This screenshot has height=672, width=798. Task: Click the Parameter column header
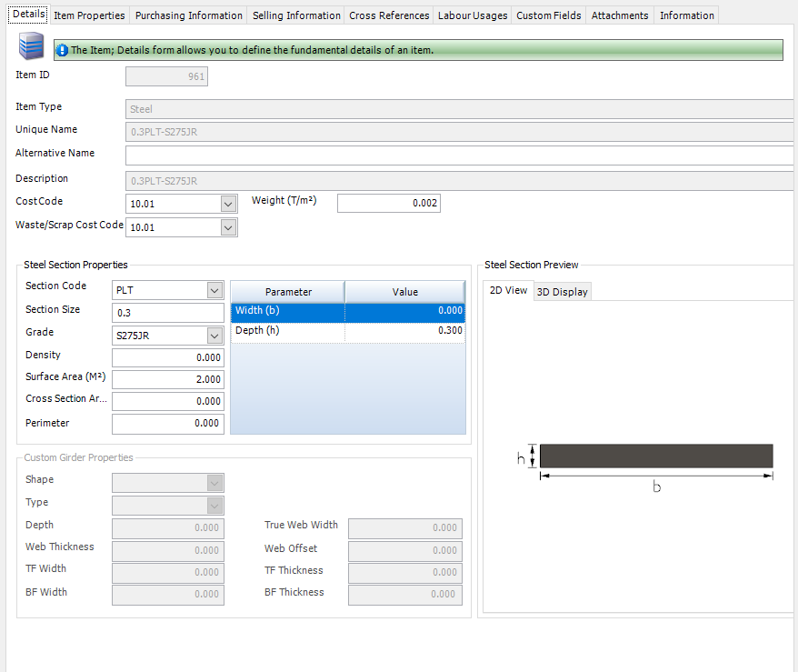click(x=288, y=292)
